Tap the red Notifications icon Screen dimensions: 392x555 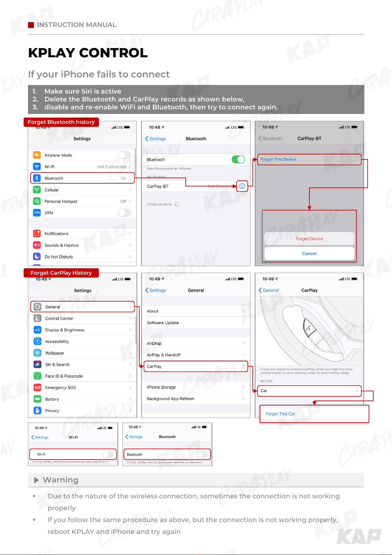(37, 234)
